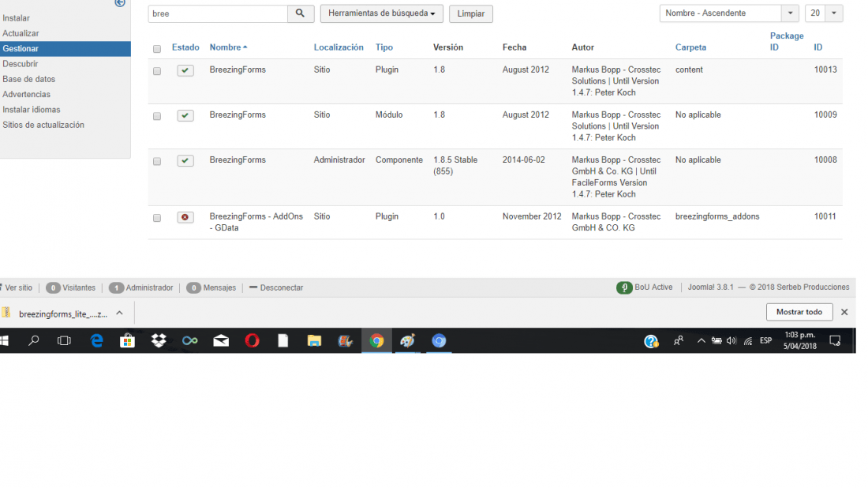
Task: Click the Limpiar button
Action: [x=470, y=13]
